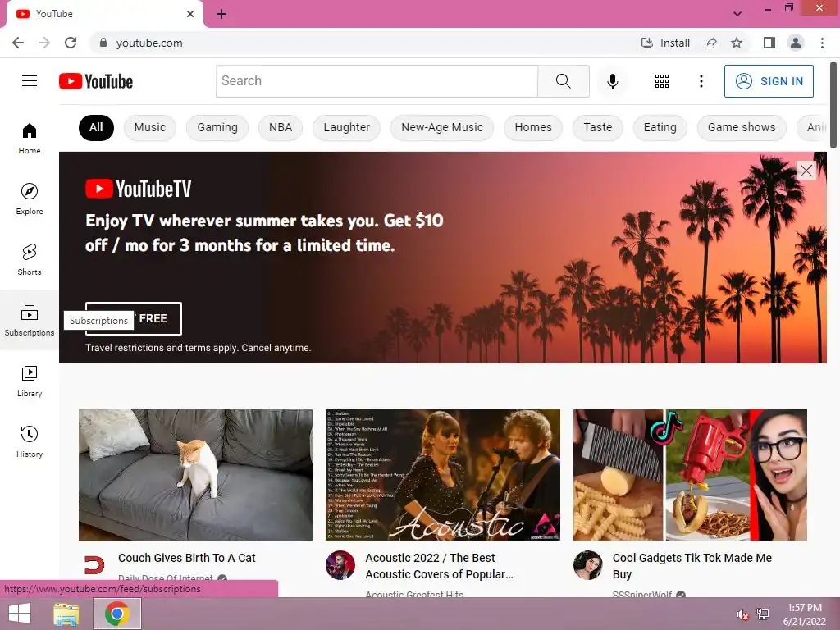840x630 pixels.
Task: Open File Explorer from taskbar
Action: (x=66, y=614)
